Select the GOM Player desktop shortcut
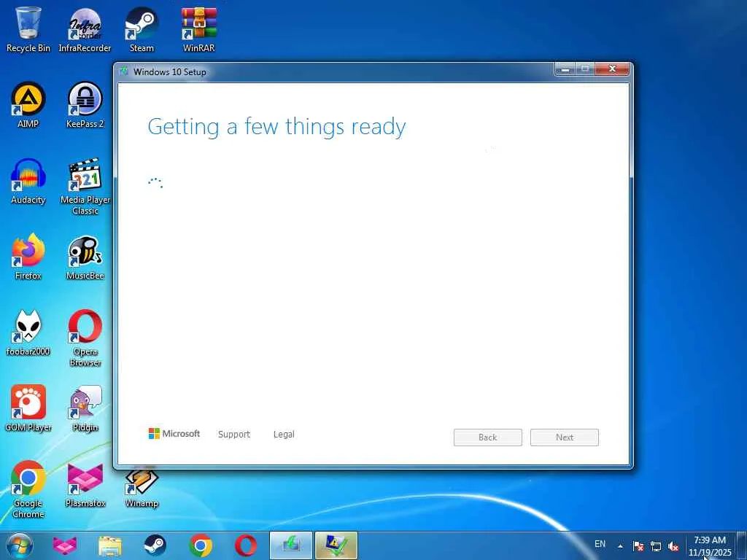 (x=28, y=408)
